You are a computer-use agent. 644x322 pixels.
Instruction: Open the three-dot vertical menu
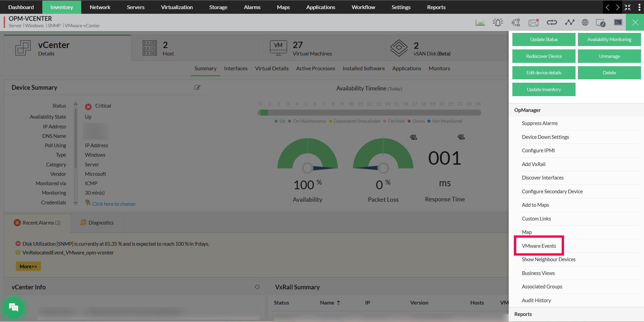tap(639, 7)
